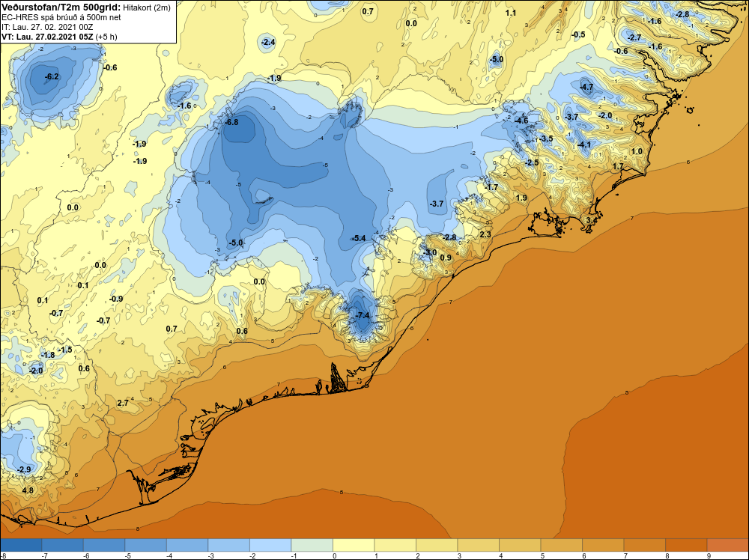Click the 1.9 temperature label
Viewport: 749px width, 560px height.
point(521,197)
